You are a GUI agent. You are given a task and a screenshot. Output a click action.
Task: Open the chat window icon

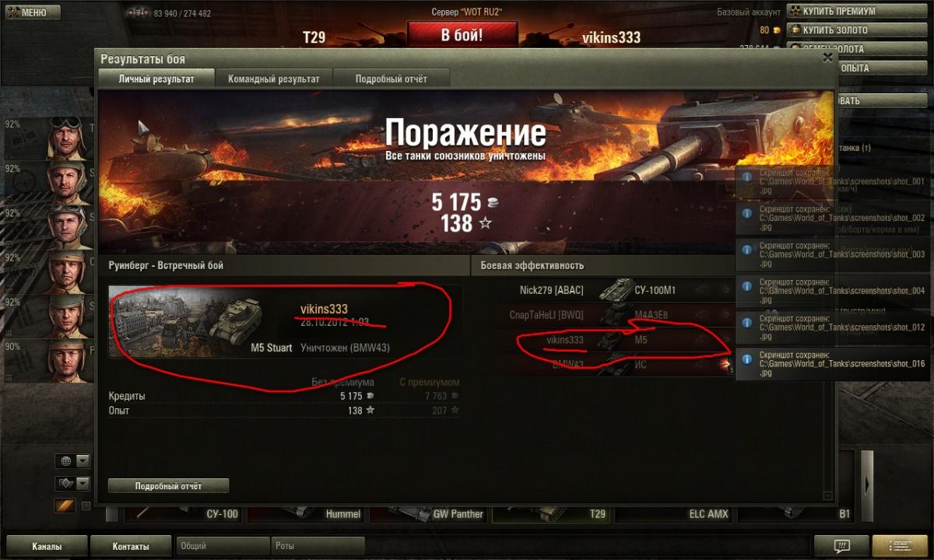[x=841, y=546]
